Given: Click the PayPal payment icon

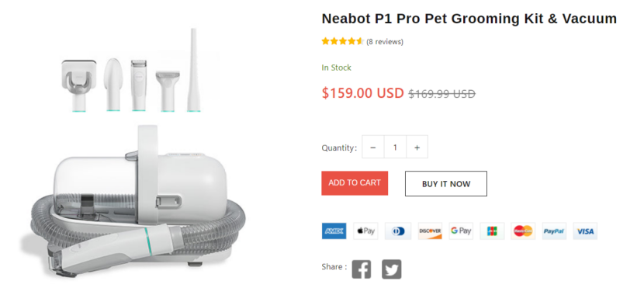Looking at the screenshot, I should 555,231.
